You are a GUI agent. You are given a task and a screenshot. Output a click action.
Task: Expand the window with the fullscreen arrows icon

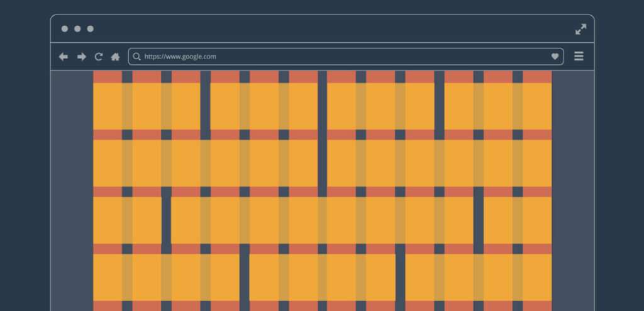580,29
